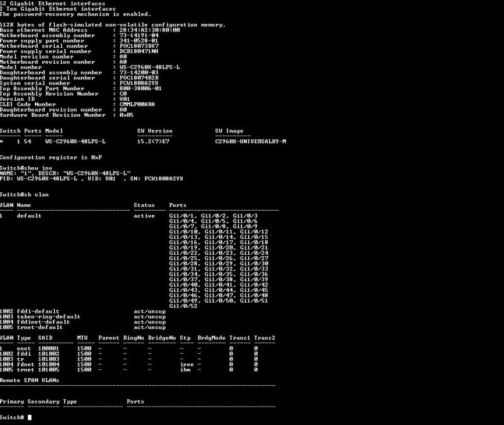Select motherboard assembly number 73-14191-04

(x=139, y=35)
